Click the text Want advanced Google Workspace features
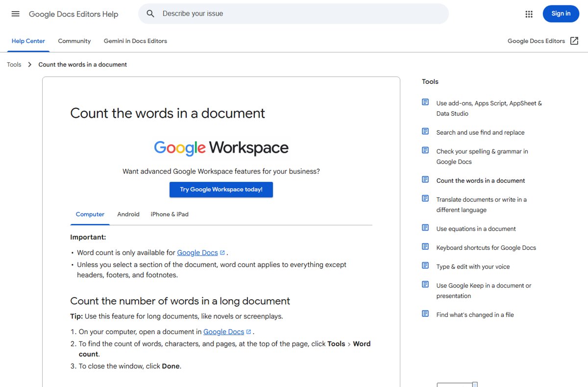 coord(221,171)
